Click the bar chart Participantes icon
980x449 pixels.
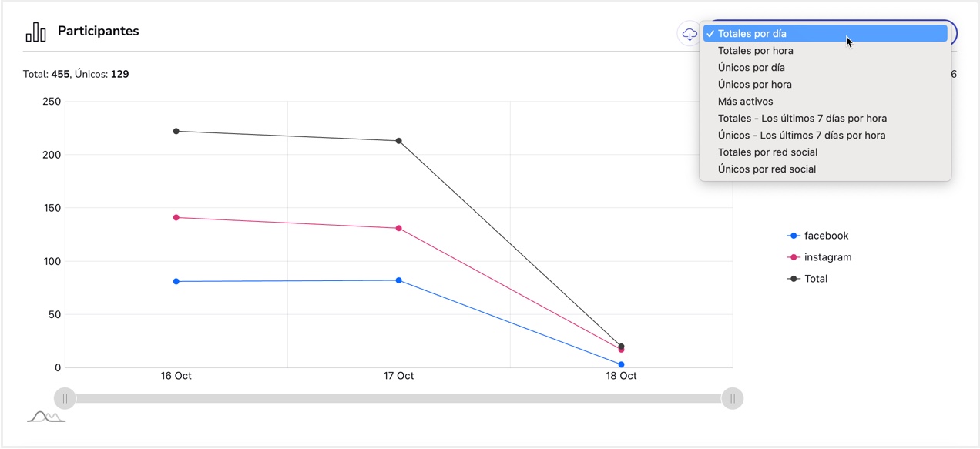(35, 32)
